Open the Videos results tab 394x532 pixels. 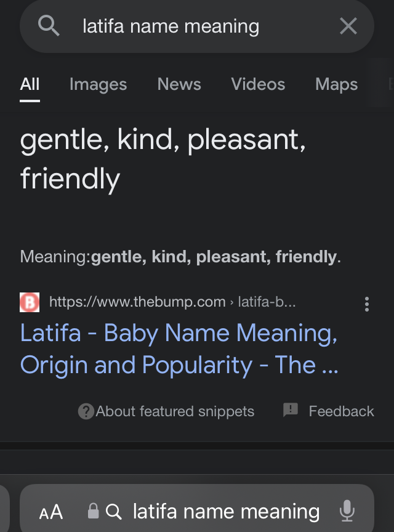pyautogui.click(x=258, y=84)
